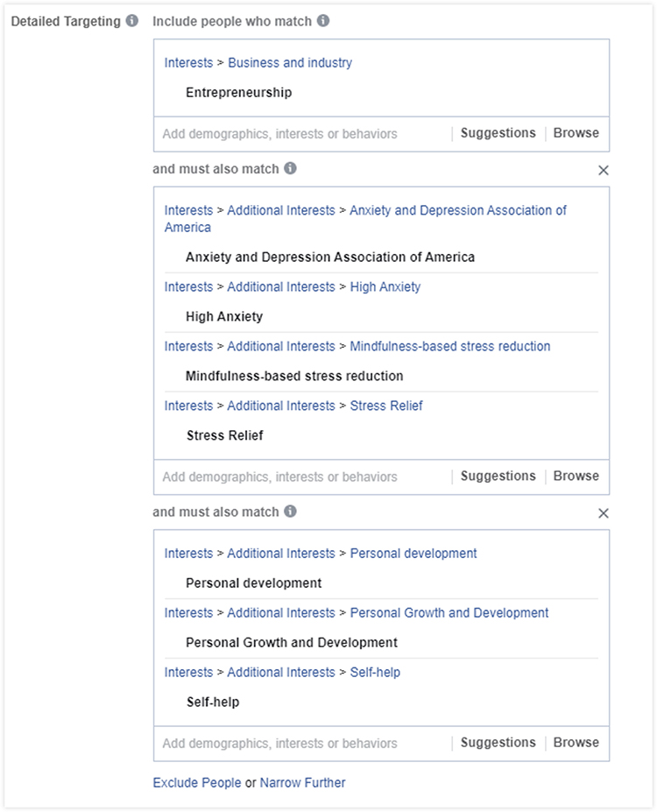Click the Exclude People link
The height and width of the screenshot is (812, 657).
click(x=197, y=782)
